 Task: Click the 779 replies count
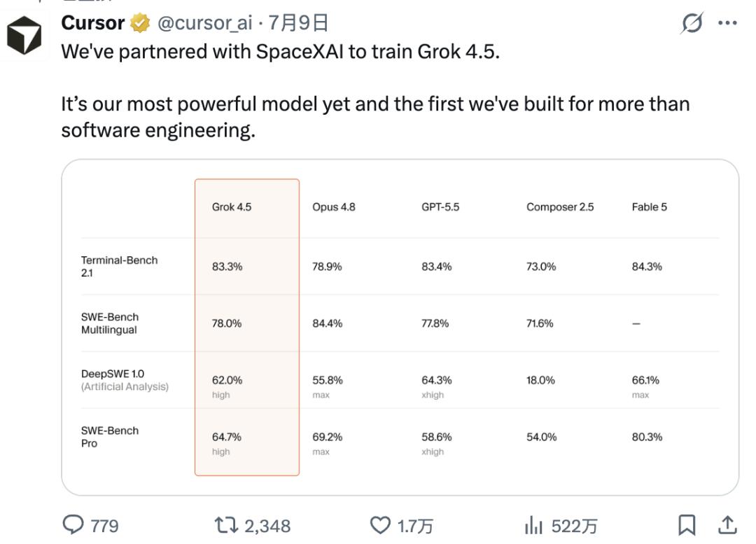[x=104, y=526]
